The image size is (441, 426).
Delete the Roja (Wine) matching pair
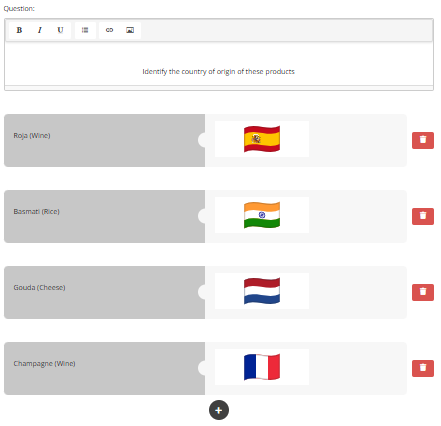(423, 140)
